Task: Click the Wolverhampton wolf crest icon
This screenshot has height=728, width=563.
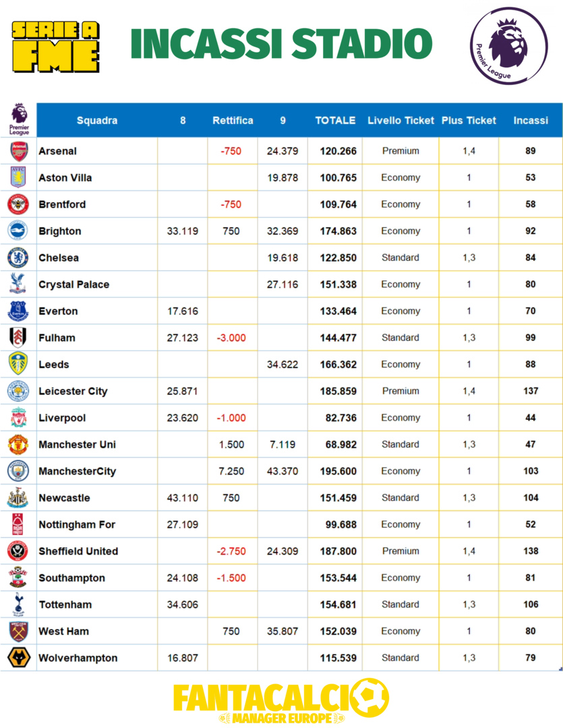Action: [x=18, y=658]
